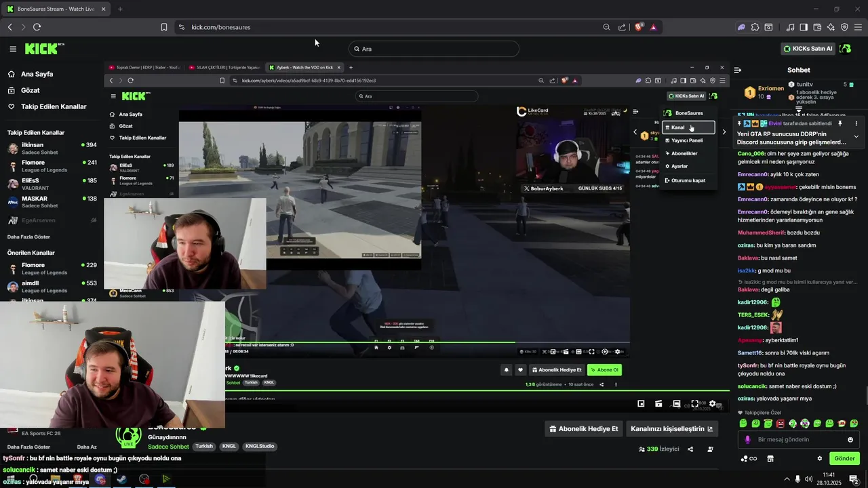The height and width of the screenshot is (488, 868).
Task: Open the Brave Wallet icon
Action: pyautogui.click(x=817, y=27)
